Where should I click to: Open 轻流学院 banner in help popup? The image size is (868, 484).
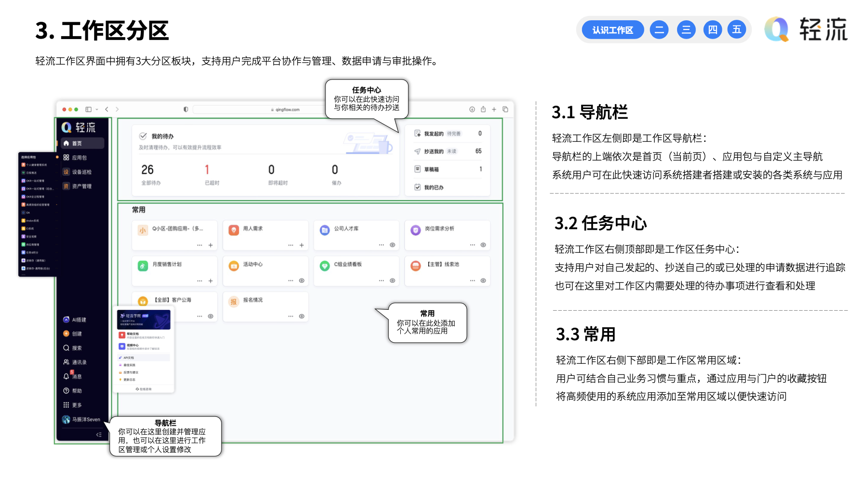pyautogui.click(x=143, y=319)
